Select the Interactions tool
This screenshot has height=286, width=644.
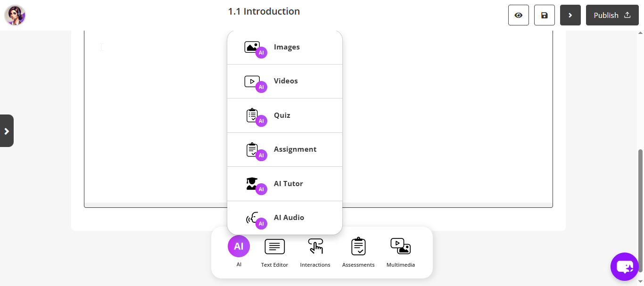(x=315, y=251)
